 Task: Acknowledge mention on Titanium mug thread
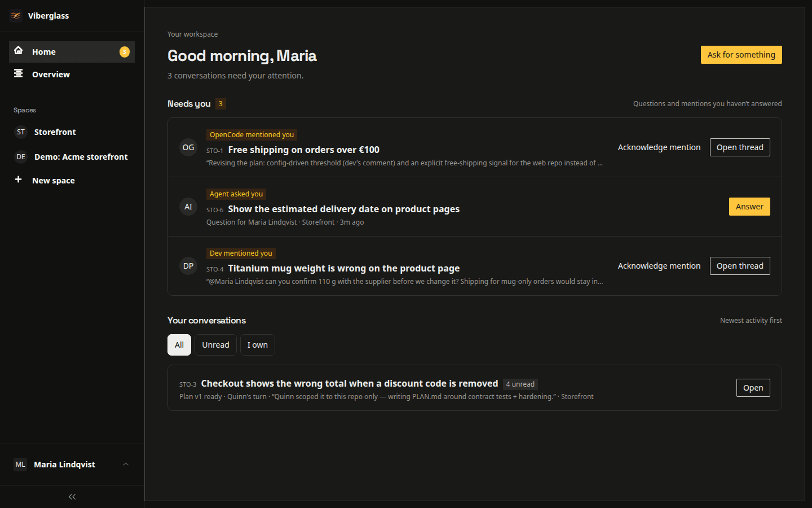coord(659,266)
